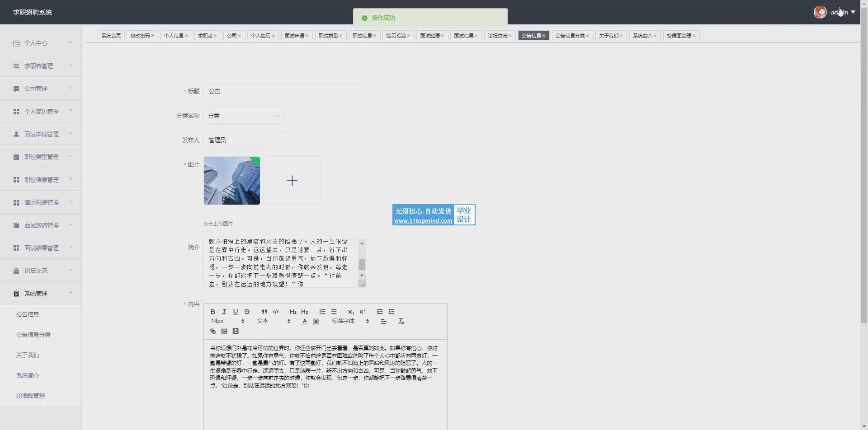The width and height of the screenshot is (868, 430).
Task: Switch to the 系统首页 tab
Action: (111, 36)
